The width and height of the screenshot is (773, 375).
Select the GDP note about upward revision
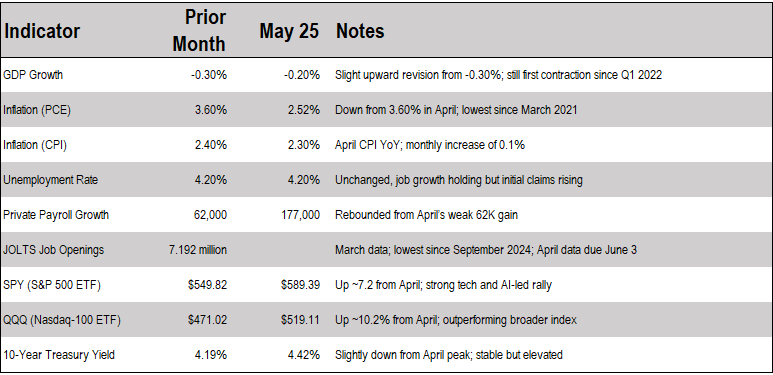(x=498, y=75)
